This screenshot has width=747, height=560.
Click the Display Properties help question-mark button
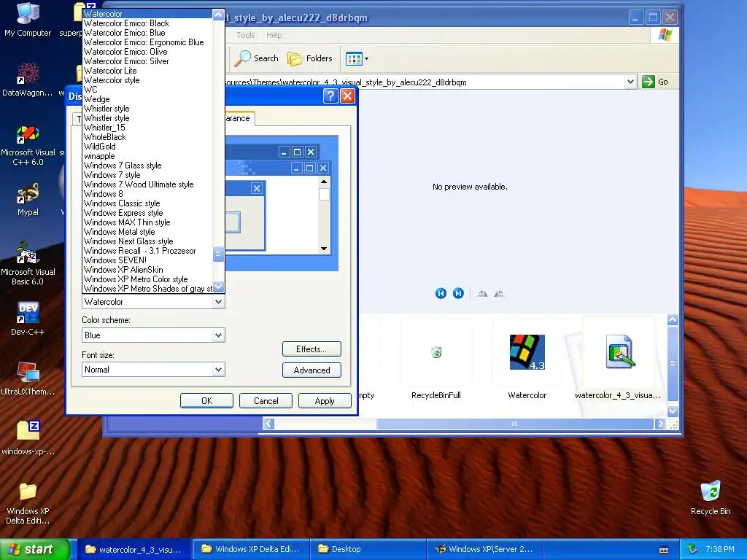pyautogui.click(x=330, y=96)
